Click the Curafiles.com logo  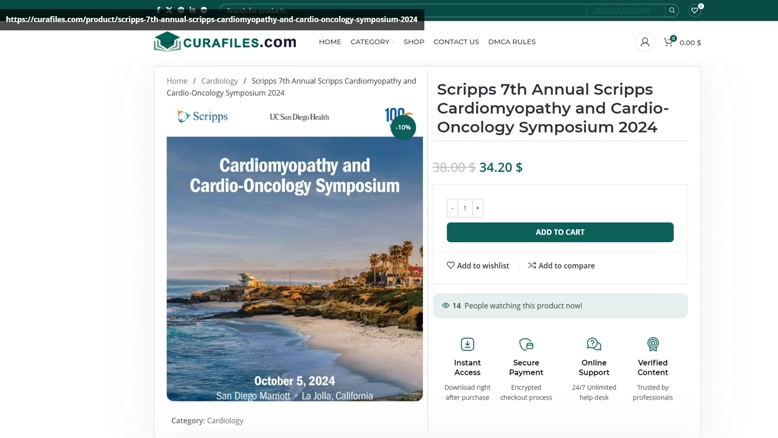pyautogui.click(x=225, y=42)
